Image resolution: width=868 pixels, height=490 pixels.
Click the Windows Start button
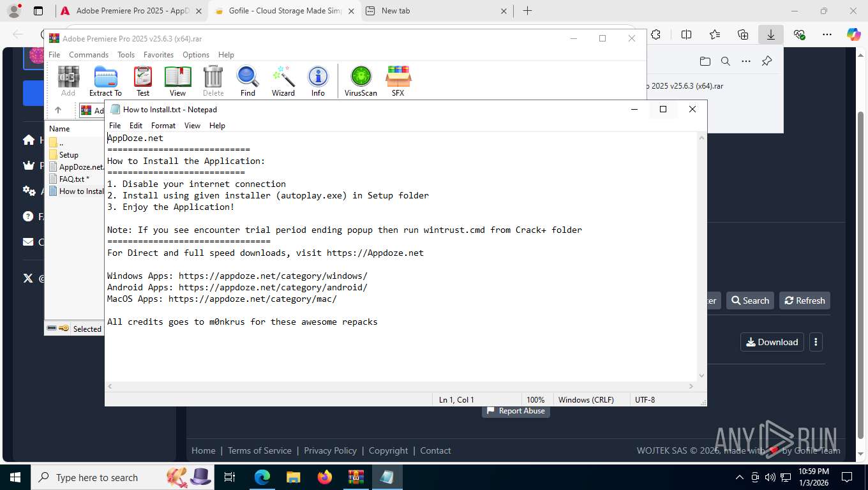tap(15, 477)
